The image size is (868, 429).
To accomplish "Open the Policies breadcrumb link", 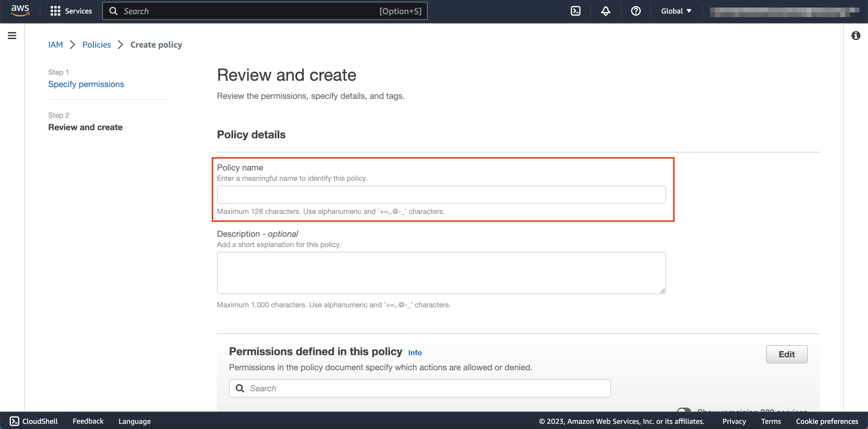I will coord(97,45).
